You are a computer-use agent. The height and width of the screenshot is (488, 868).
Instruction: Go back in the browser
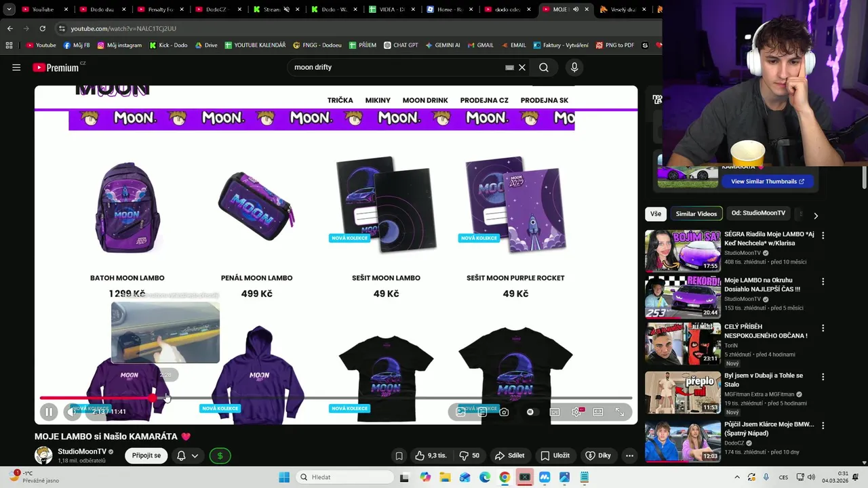coord(9,28)
